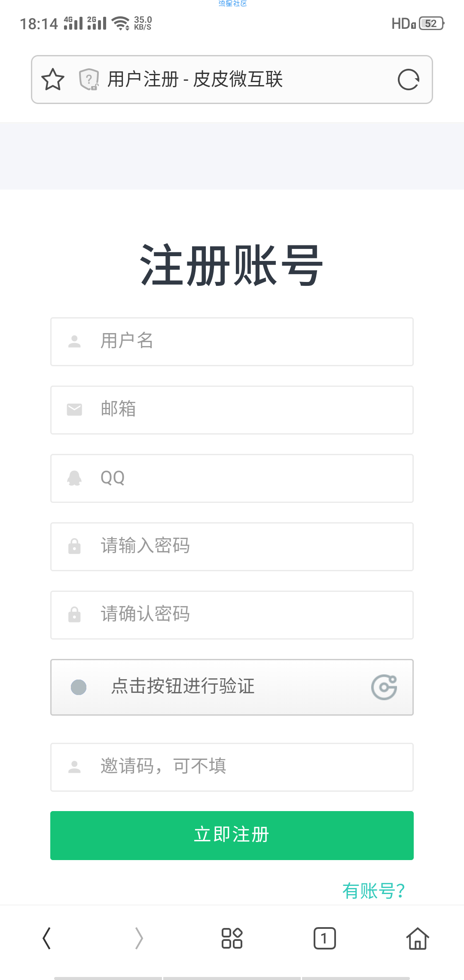The width and height of the screenshot is (464, 980).
Task: Focus the 邮箱 email field
Action: (232, 410)
